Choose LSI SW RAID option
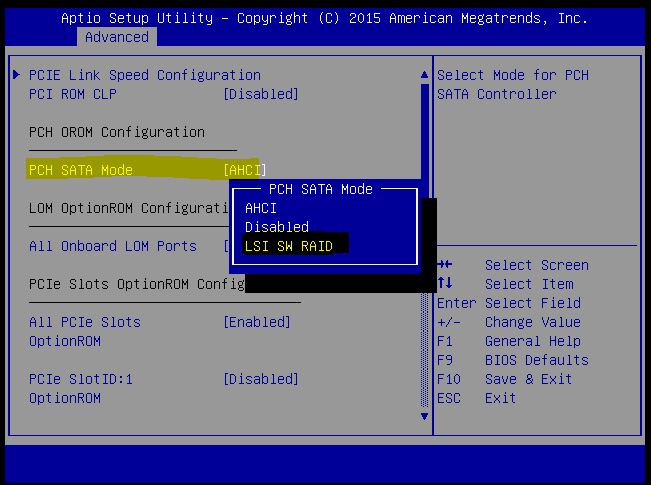Viewport: 651px width, 485px height. (x=289, y=246)
